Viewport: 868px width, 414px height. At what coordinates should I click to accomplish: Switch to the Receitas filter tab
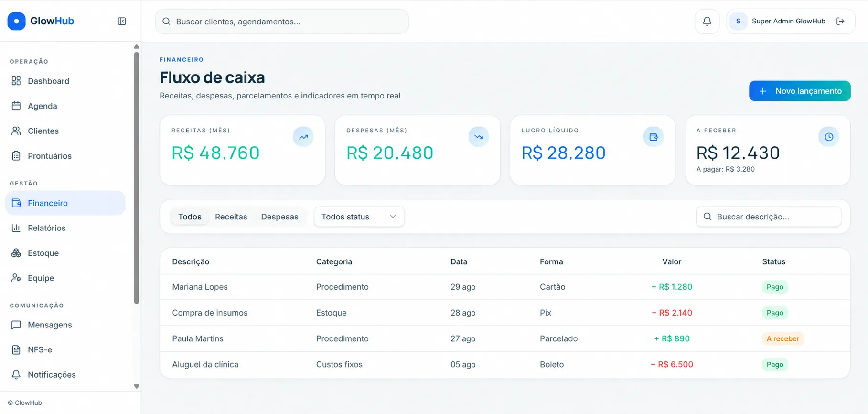coord(231,217)
